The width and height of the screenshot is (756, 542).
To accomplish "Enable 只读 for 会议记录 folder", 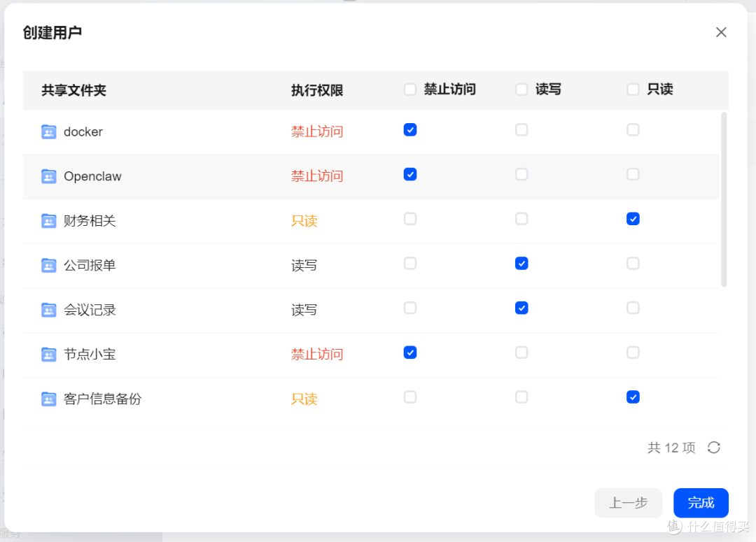I will tap(633, 308).
